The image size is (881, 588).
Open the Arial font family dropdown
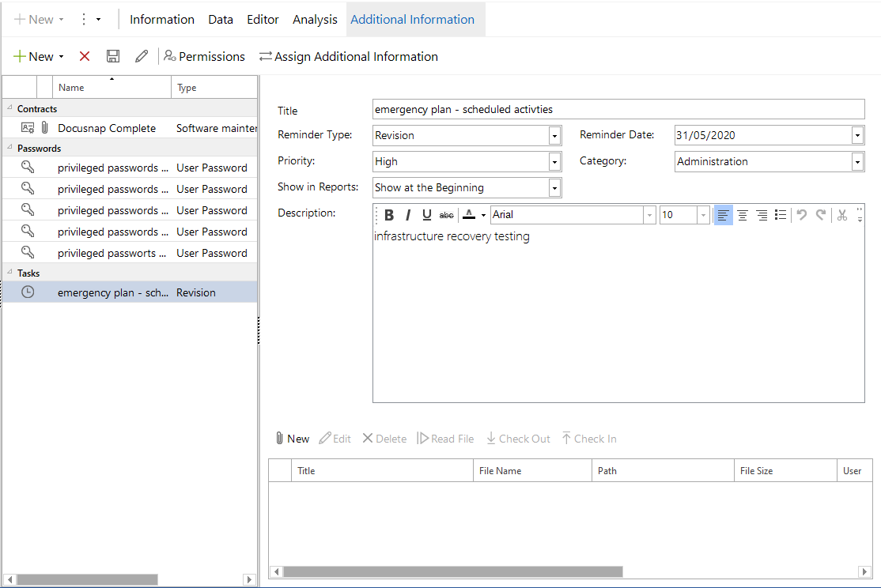pyautogui.click(x=649, y=215)
